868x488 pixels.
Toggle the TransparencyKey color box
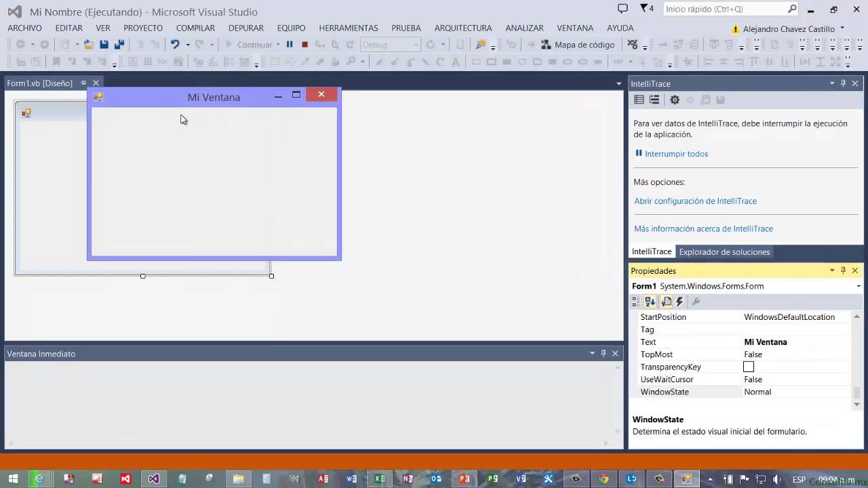tap(749, 367)
